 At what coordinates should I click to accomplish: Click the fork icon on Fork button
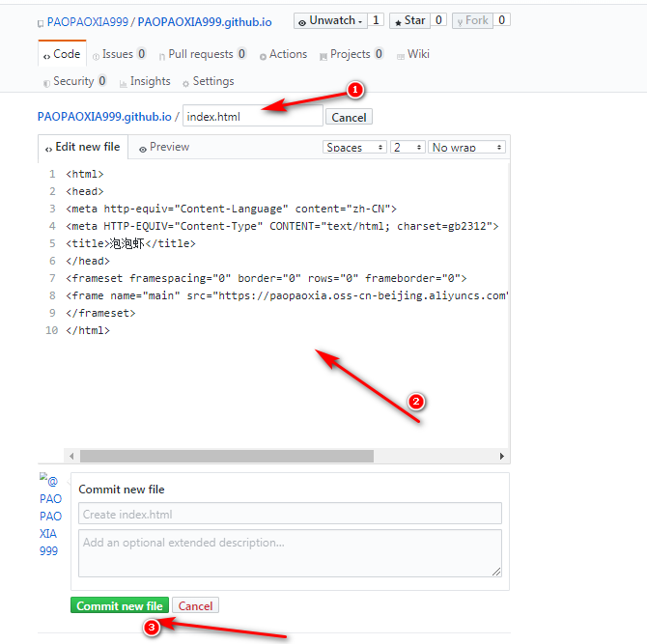coord(460,23)
